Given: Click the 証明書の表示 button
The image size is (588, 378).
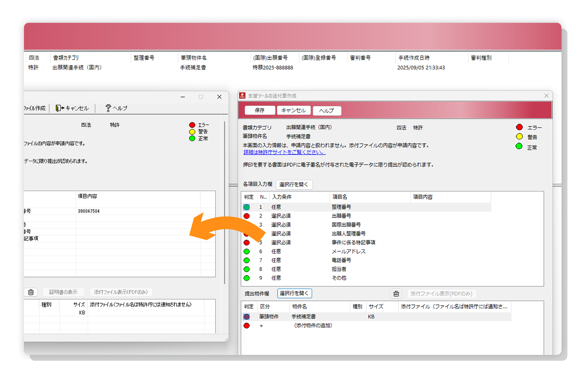Looking at the screenshot, I should [63, 292].
